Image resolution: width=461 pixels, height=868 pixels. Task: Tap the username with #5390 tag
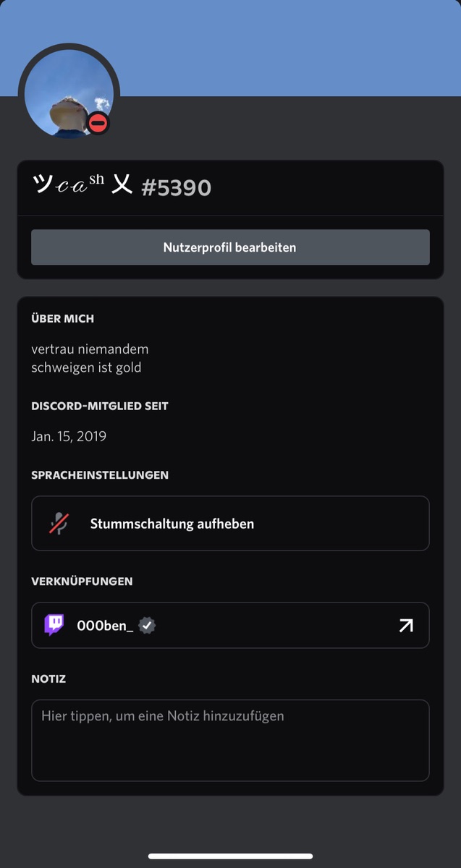(x=122, y=186)
